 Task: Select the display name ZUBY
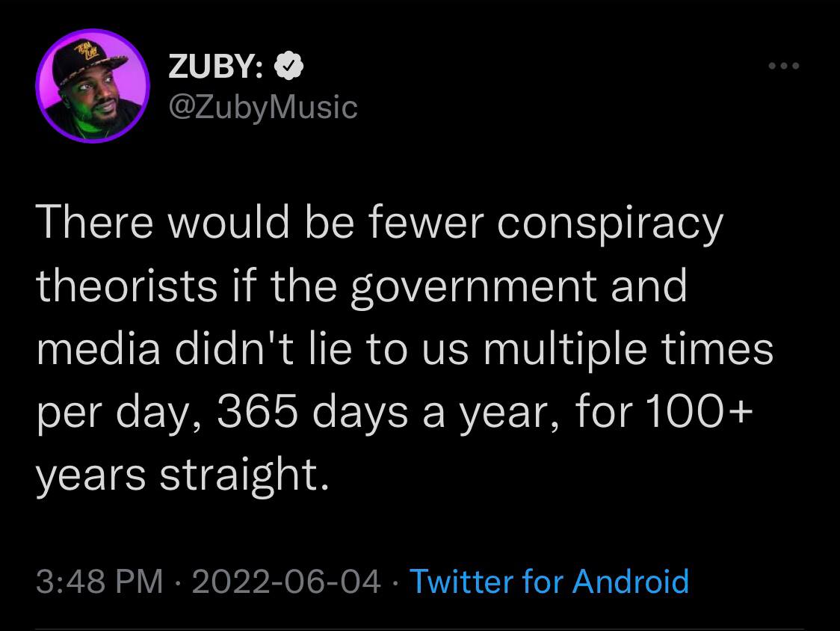pyautogui.click(x=217, y=64)
